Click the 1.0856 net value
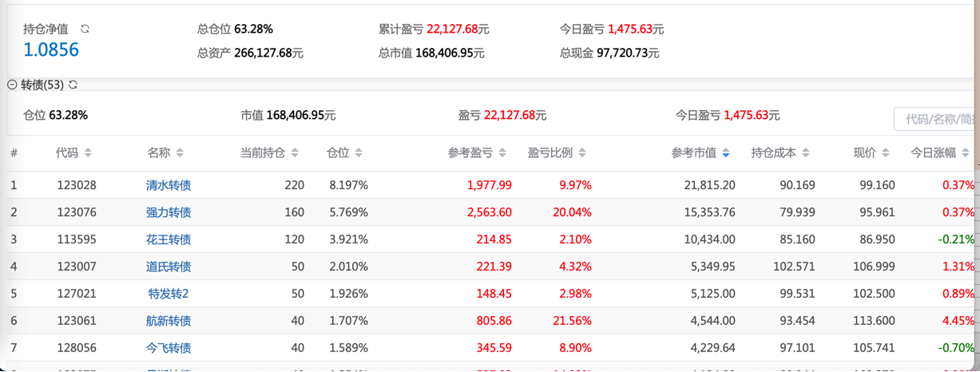980x372 pixels. [x=51, y=49]
